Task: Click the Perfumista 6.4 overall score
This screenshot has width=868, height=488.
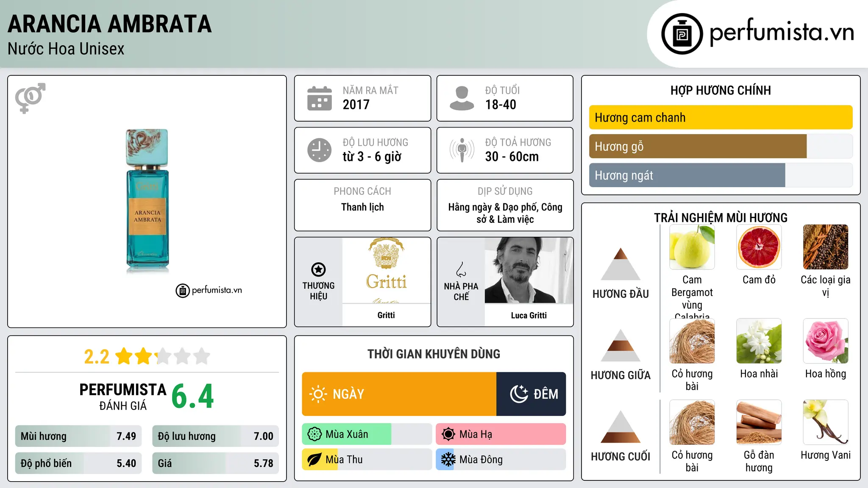Action: (192, 396)
